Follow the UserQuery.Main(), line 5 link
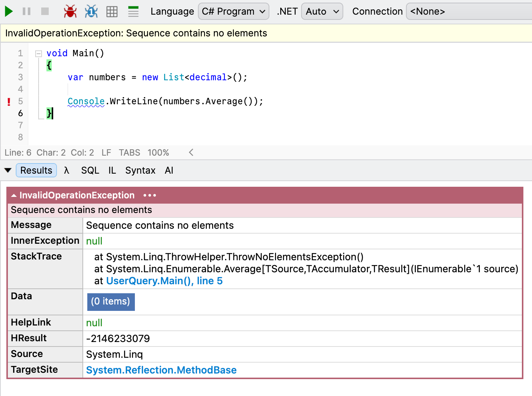Screen dimensions: 532x396 [x=164, y=281]
